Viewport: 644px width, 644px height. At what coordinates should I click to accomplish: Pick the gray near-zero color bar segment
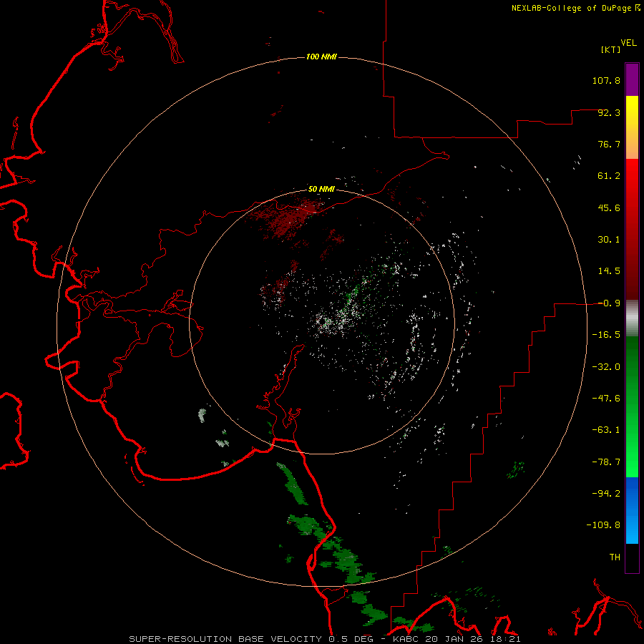(632, 318)
